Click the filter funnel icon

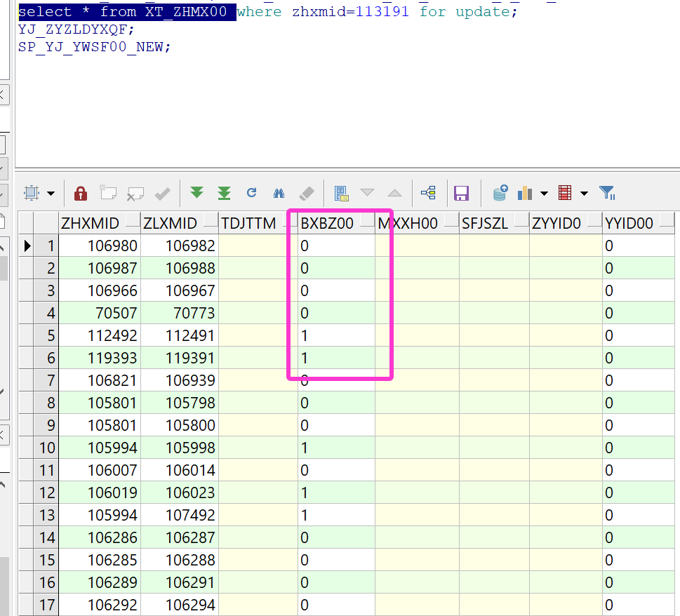click(607, 193)
